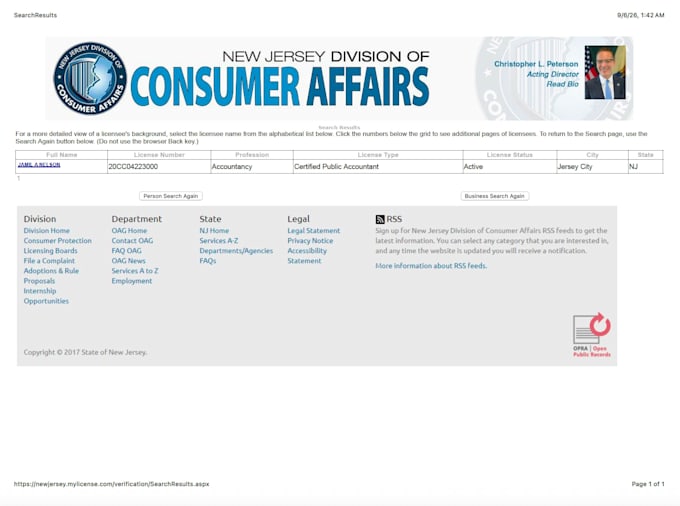Click the State column header

pyautogui.click(x=645, y=155)
